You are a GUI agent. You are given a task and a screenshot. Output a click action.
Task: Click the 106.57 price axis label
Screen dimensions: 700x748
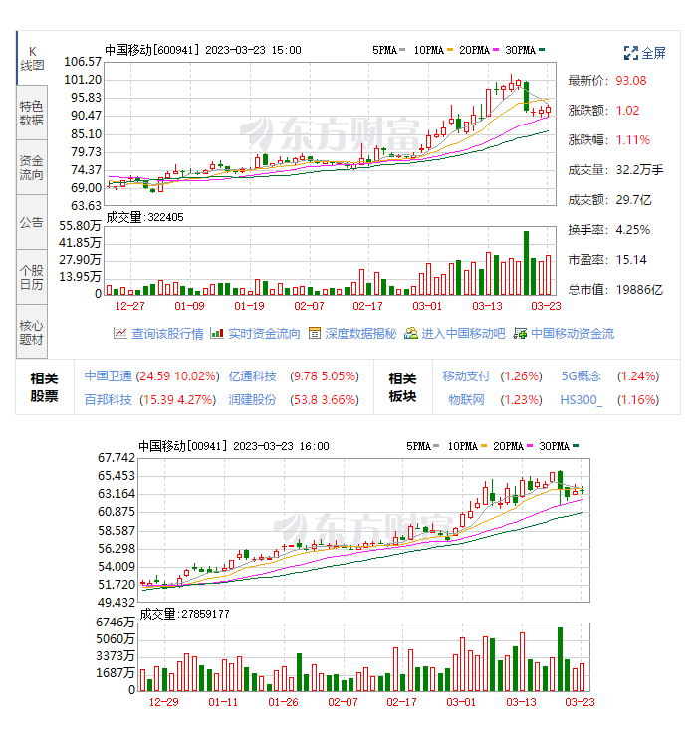click(x=83, y=62)
